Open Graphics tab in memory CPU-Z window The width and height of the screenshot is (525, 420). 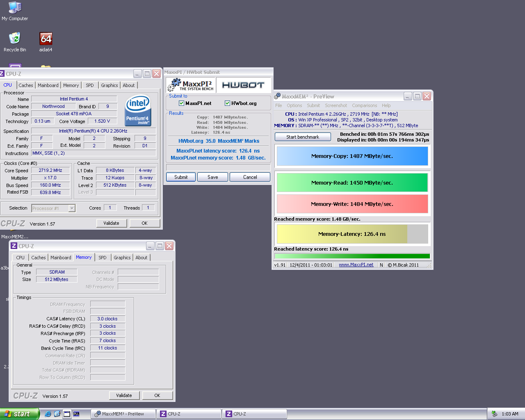(122, 258)
